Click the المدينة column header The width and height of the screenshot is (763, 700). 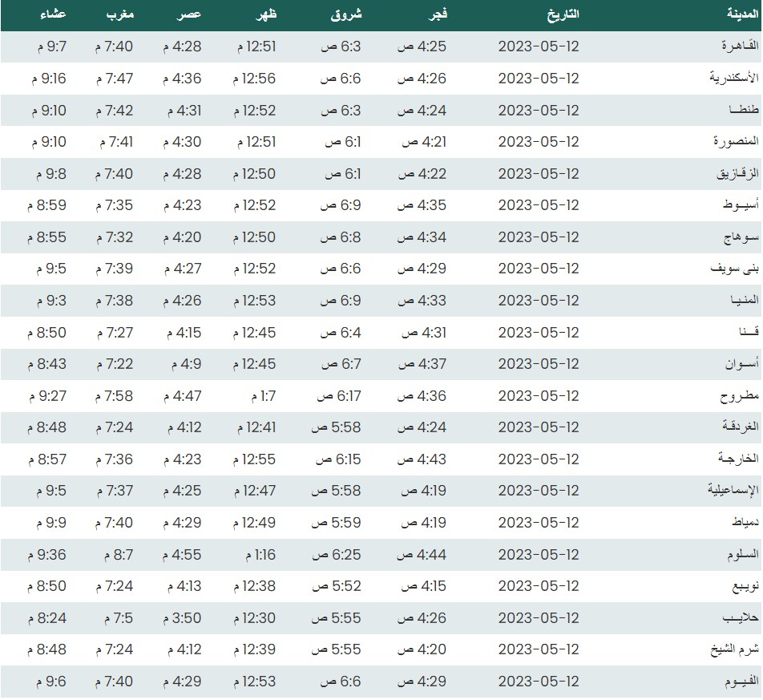[x=737, y=14]
